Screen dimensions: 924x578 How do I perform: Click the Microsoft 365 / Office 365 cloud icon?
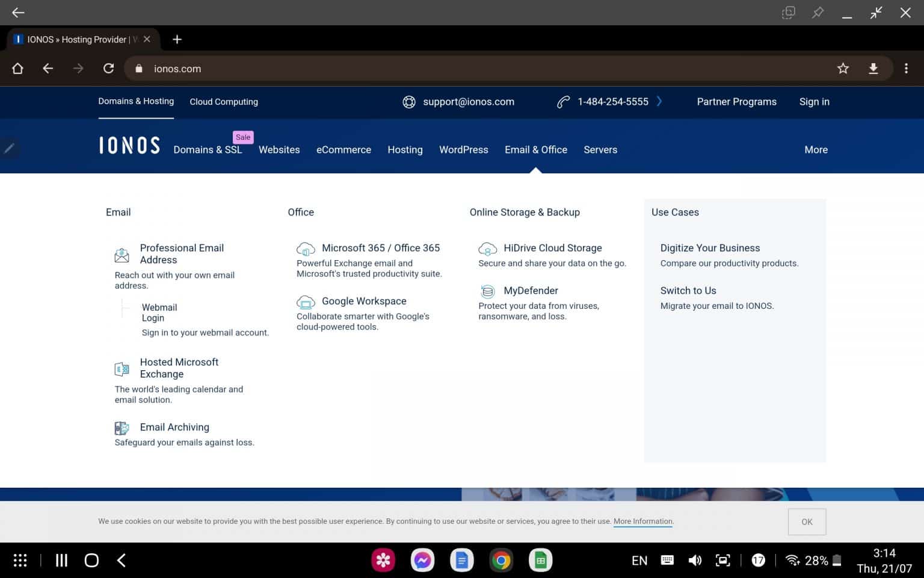[x=306, y=248]
